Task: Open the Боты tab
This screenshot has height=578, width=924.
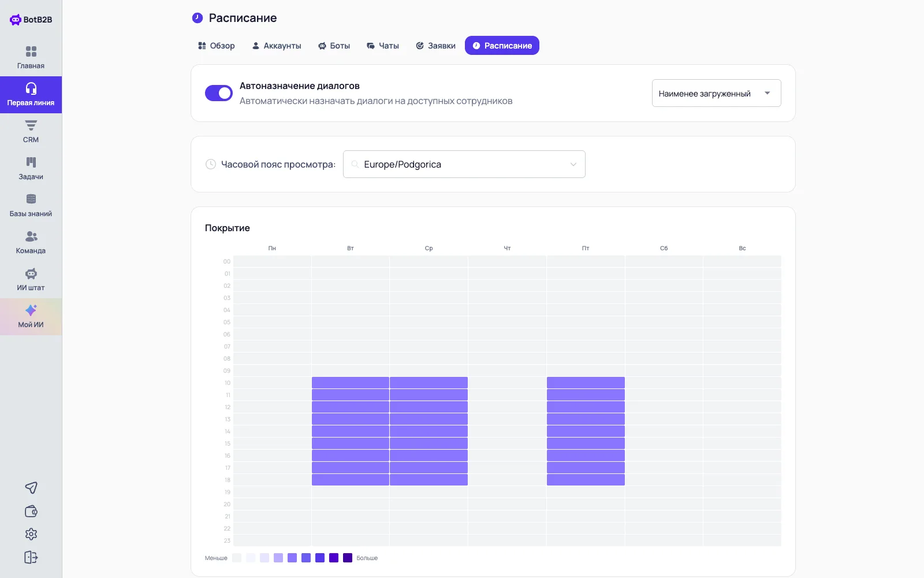Action: 334,46
